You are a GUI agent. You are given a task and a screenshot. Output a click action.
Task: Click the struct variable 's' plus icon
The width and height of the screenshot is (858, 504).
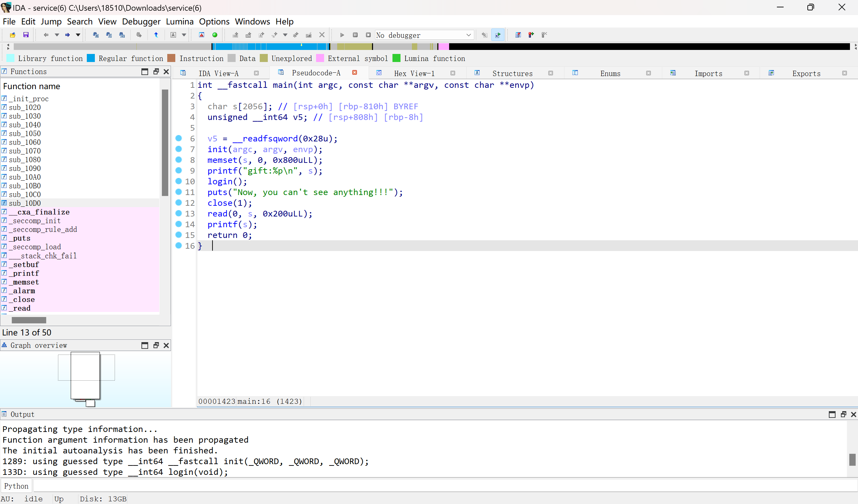click(274, 35)
